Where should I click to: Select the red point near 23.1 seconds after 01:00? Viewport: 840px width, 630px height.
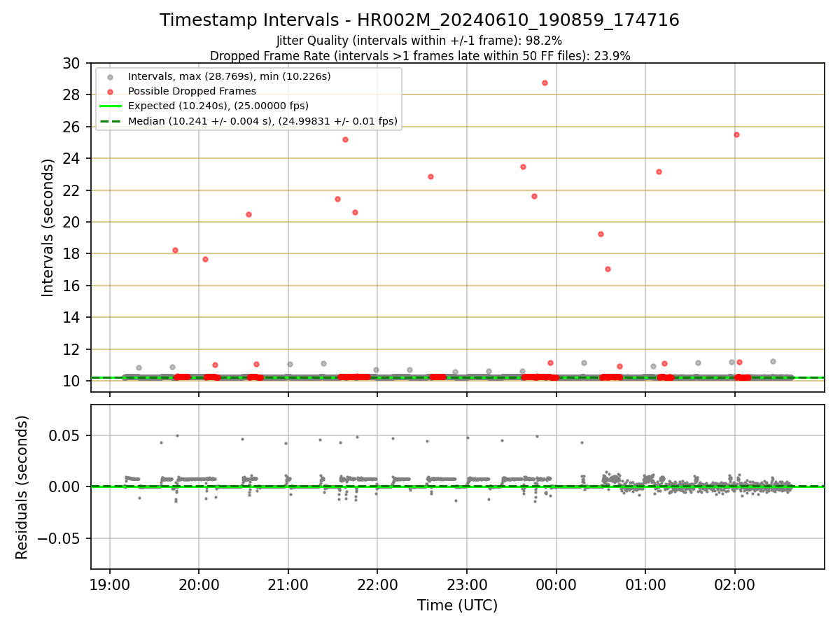pyautogui.click(x=659, y=171)
